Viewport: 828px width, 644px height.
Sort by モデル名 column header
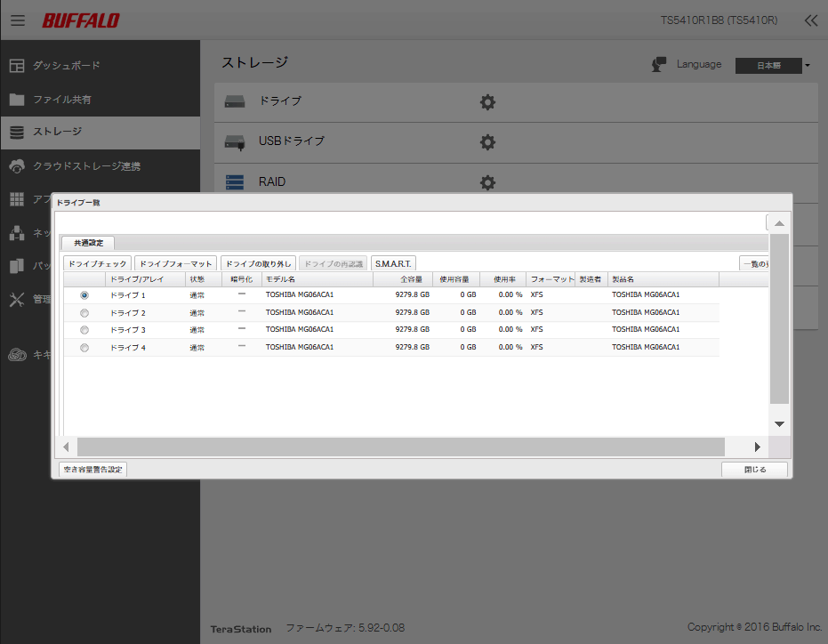pos(318,279)
